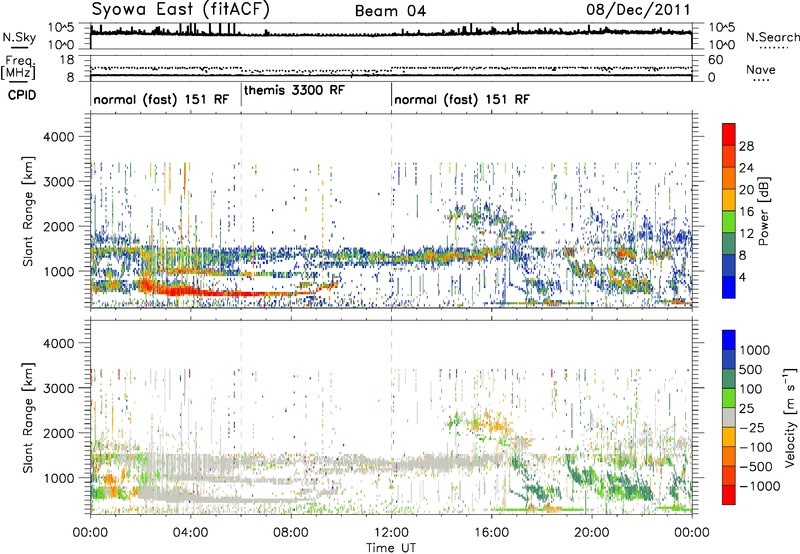
Task: Click the "20:00" time axis label
Action: pos(592,533)
